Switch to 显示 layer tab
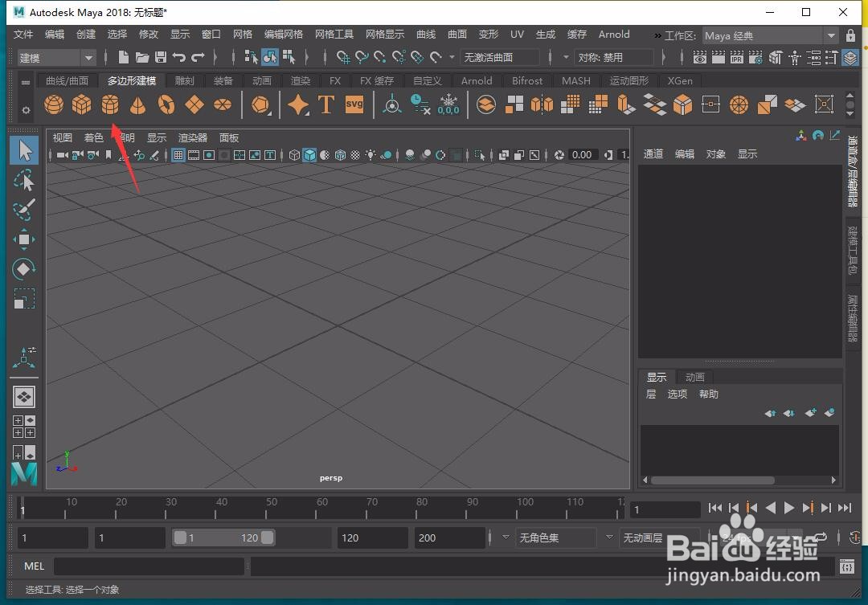The width and height of the screenshot is (868, 605). point(657,377)
